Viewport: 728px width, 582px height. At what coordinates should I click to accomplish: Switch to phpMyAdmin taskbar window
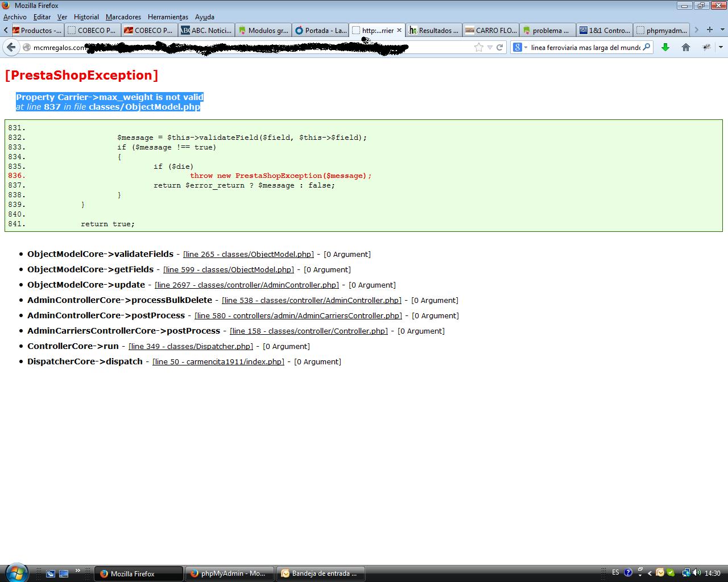[x=230, y=573]
